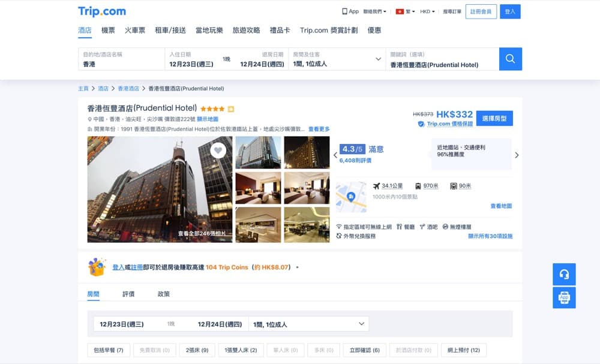Viewport: 600px width, 364px height.
Task: Open the HKD currency dropdown
Action: 427,11
